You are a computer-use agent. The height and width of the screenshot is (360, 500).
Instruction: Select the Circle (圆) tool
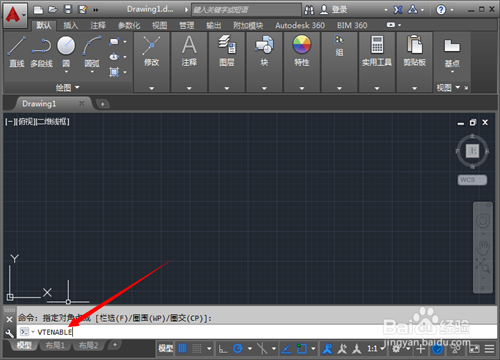66,50
